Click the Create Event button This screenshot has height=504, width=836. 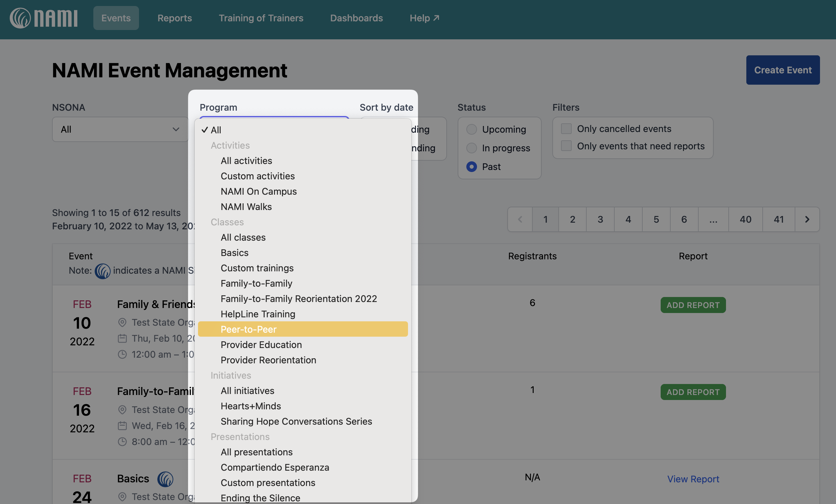click(x=783, y=70)
